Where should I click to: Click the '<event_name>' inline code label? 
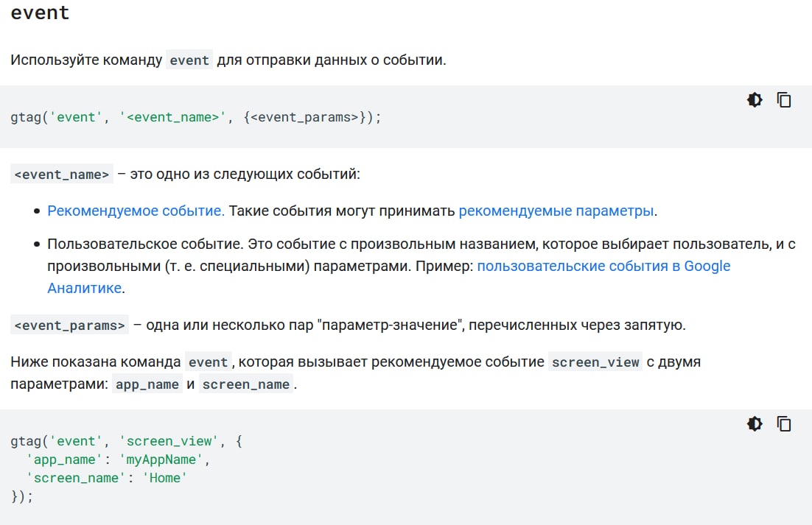point(62,175)
